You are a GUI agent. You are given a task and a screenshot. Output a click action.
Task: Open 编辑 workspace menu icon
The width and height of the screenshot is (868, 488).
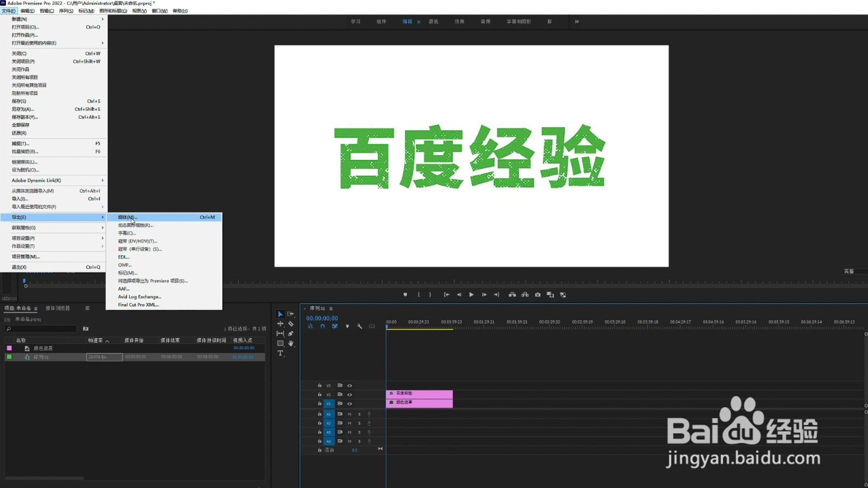click(419, 22)
